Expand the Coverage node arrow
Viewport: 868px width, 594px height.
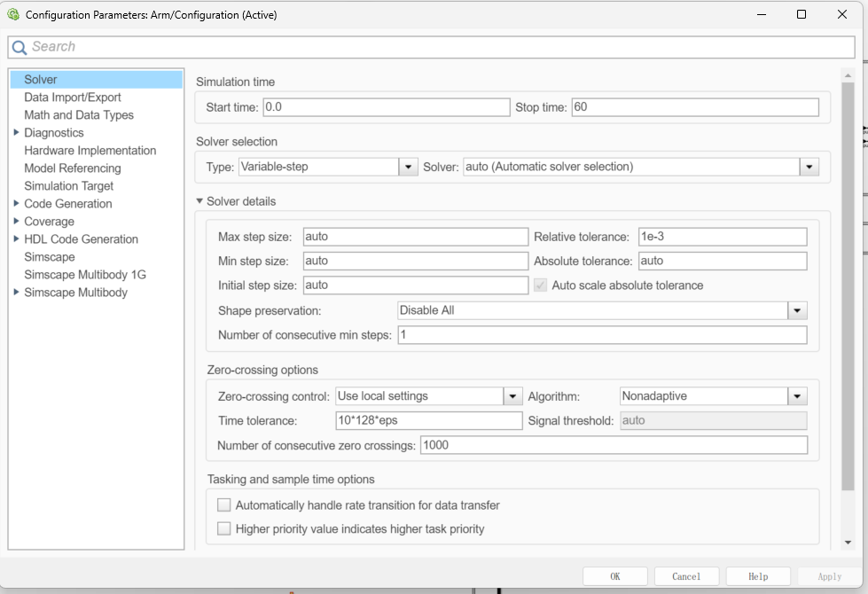16,221
